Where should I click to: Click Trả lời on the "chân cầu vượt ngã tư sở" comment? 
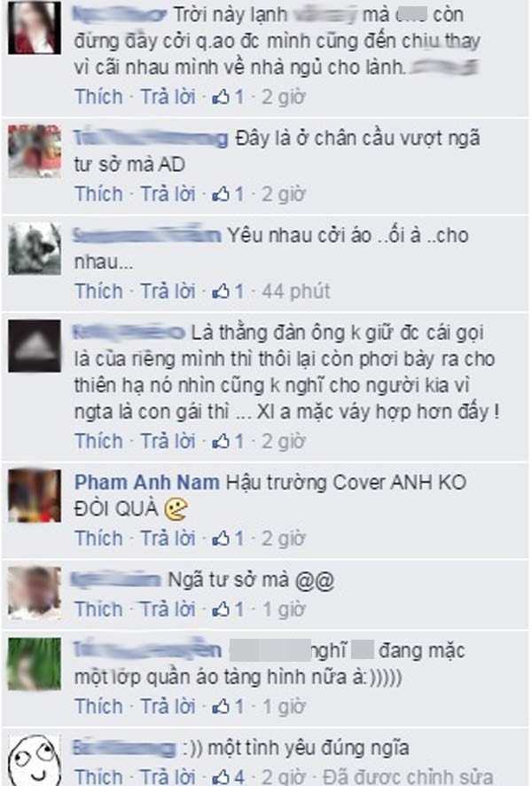(x=168, y=194)
